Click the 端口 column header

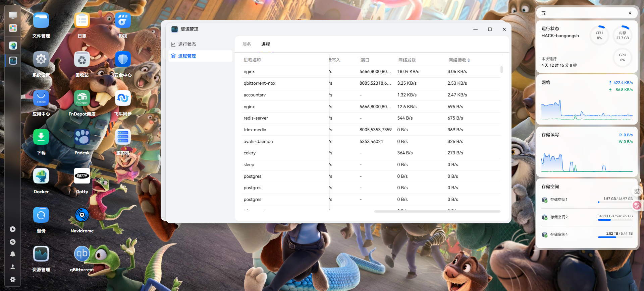point(365,60)
